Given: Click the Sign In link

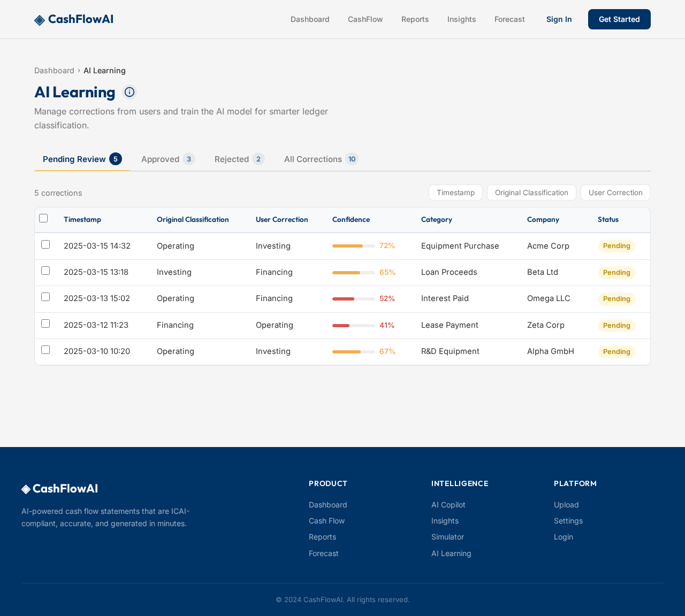Looking at the screenshot, I should click(x=559, y=19).
